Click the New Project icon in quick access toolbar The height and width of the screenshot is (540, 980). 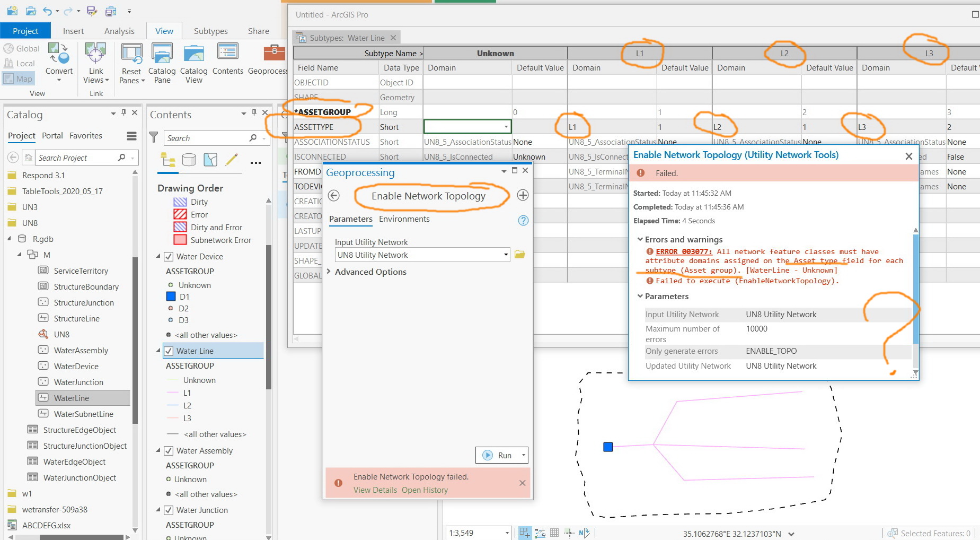pyautogui.click(x=12, y=11)
